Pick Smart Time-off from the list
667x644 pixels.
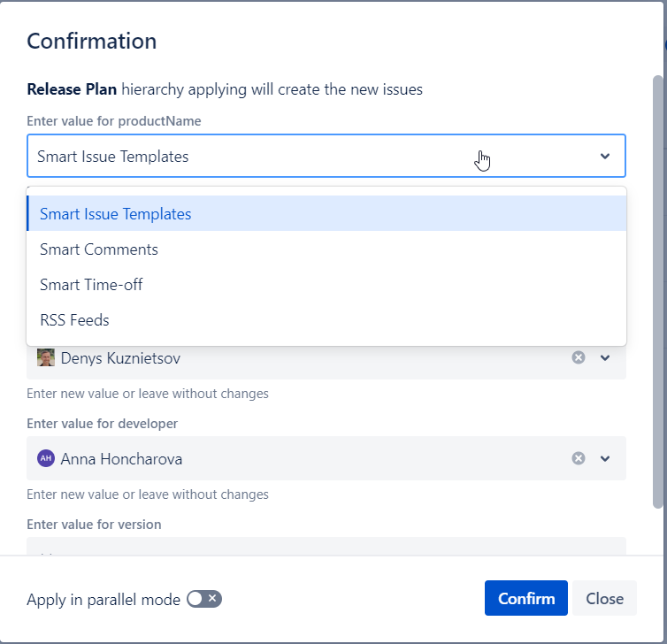(91, 285)
